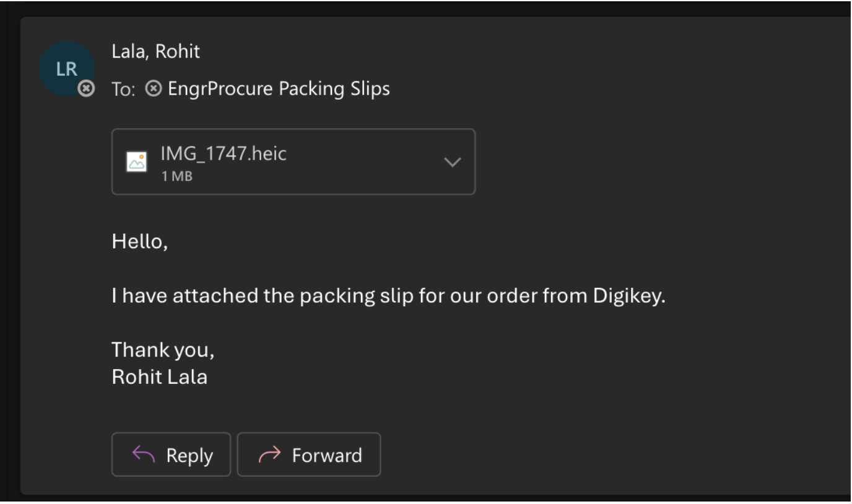
Task: Open the sender name "Lala, Rohit"
Action: [156, 51]
